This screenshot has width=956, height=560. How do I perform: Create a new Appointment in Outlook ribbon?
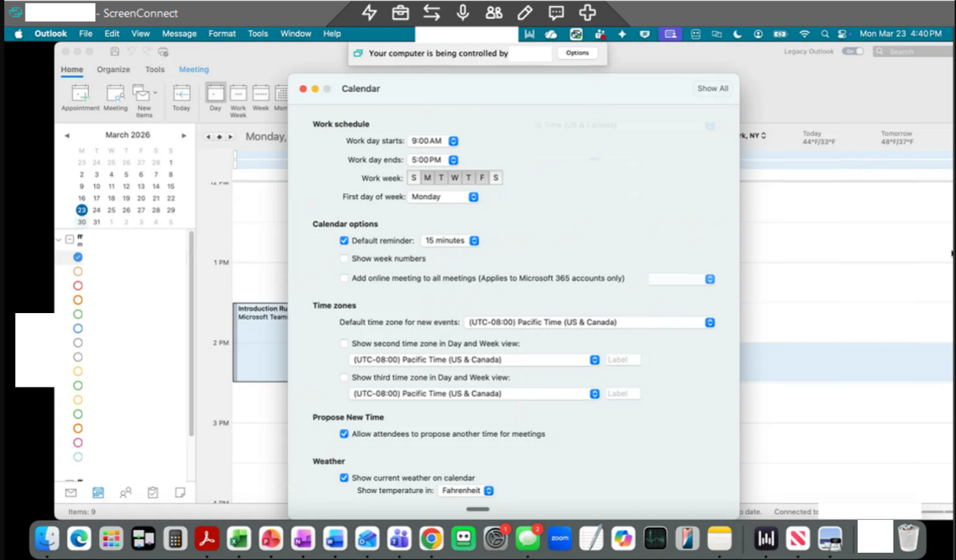(80, 98)
